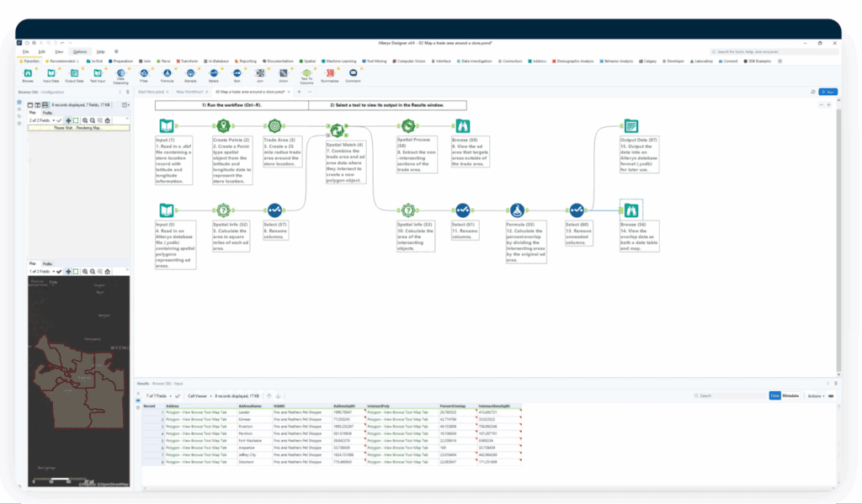Open the Options menu

[x=78, y=51]
